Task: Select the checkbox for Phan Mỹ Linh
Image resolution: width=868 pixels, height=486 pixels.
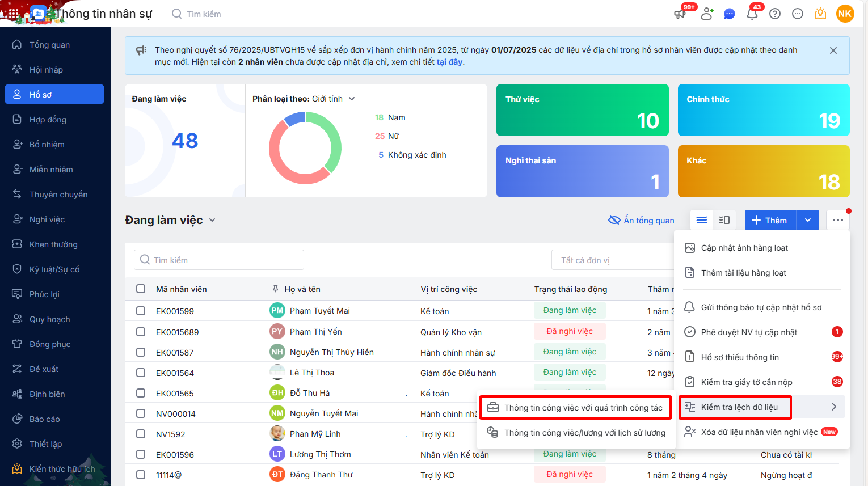Action: point(141,434)
